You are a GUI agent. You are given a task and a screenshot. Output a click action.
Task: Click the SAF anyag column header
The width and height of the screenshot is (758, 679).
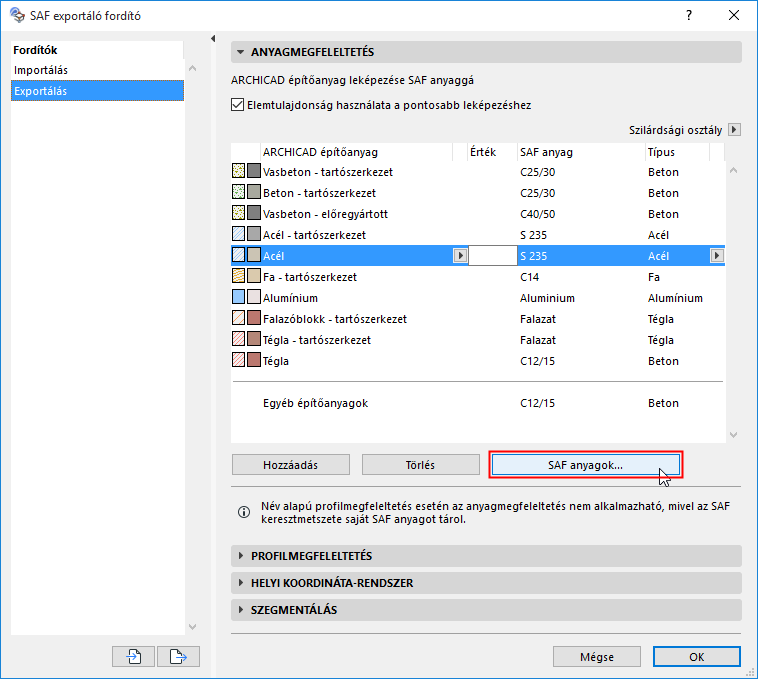[x=581, y=152]
